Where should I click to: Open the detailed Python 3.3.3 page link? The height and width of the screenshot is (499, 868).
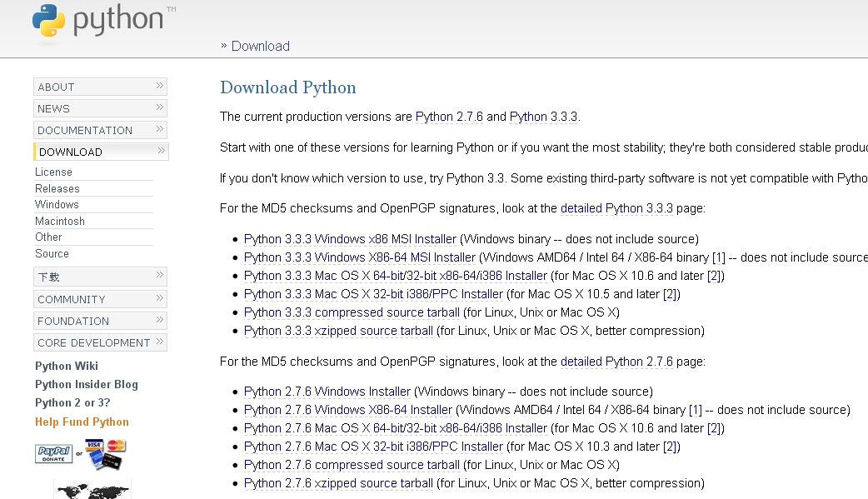[x=616, y=208]
